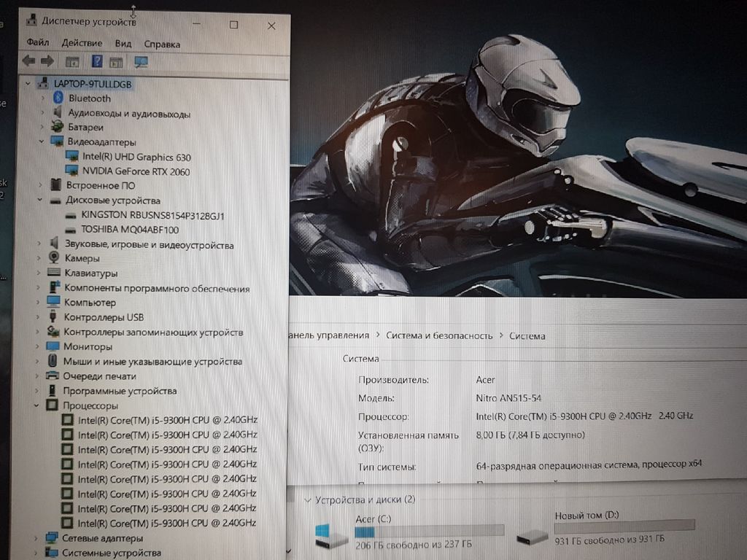
Task: Collapse the Устройства и диски section
Action: tap(306, 499)
